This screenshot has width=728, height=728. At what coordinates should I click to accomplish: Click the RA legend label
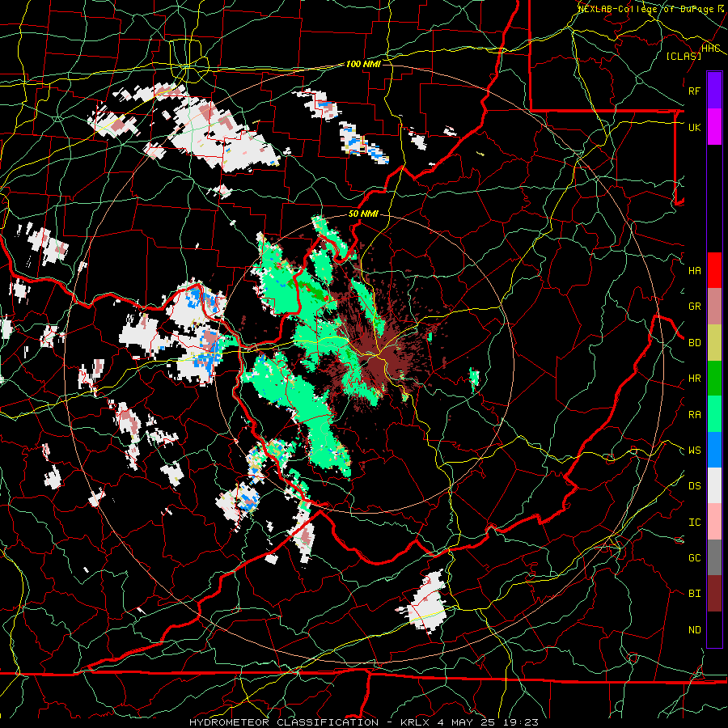[x=694, y=415]
